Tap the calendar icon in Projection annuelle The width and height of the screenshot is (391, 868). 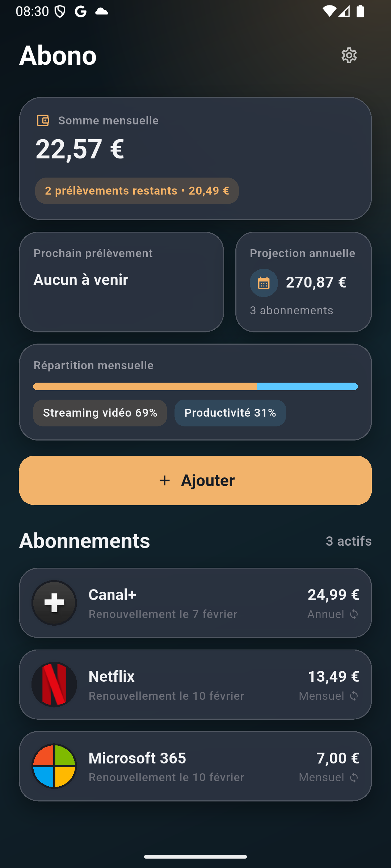[x=264, y=283]
